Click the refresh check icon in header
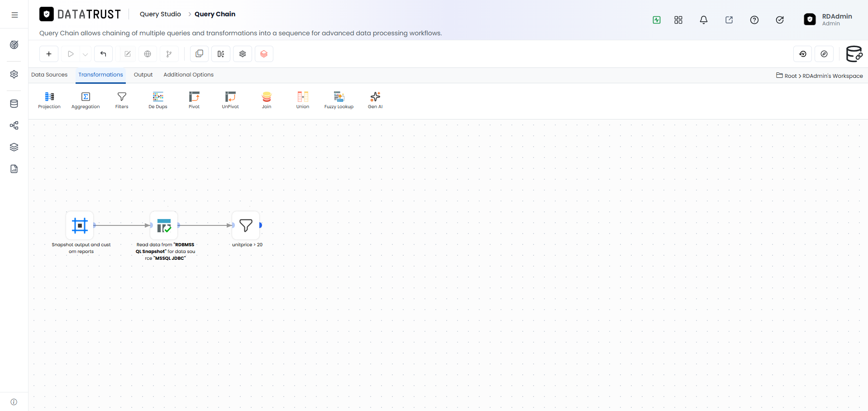Image resolution: width=868 pixels, height=411 pixels. 780,20
